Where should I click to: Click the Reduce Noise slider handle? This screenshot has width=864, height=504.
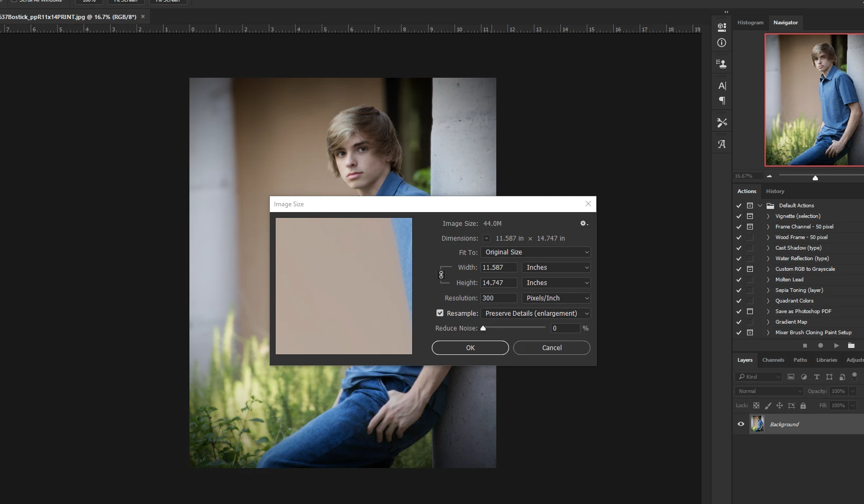[x=483, y=328]
